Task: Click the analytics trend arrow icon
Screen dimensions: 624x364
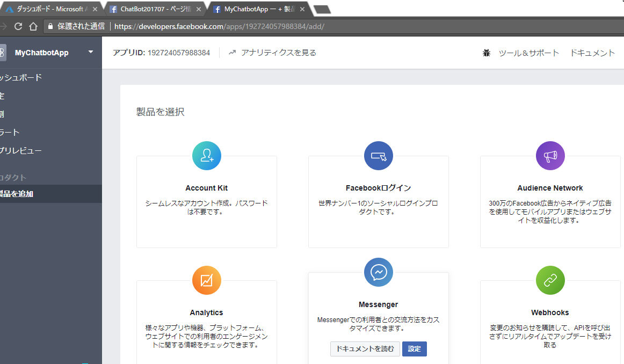Action: tap(232, 53)
